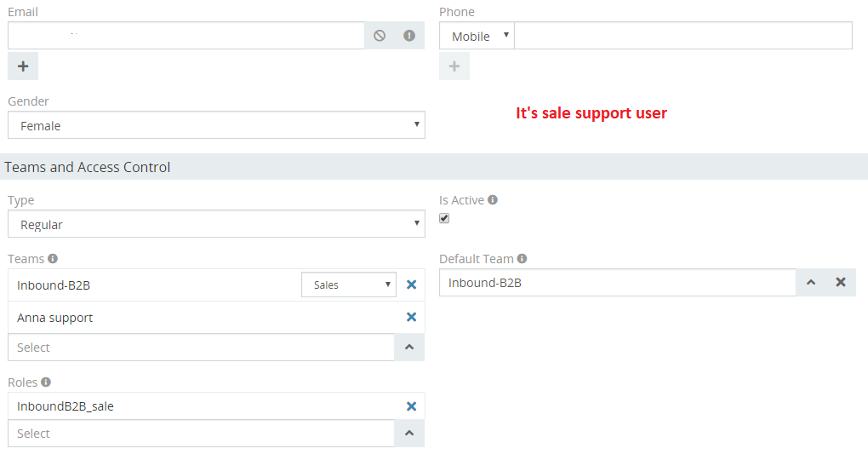Remove InboundB2B_sale role with X icon
This screenshot has width=868, height=460.
coord(411,406)
